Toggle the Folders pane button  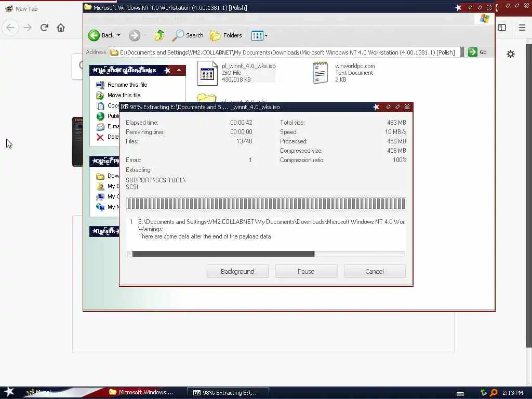click(x=226, y=35)
